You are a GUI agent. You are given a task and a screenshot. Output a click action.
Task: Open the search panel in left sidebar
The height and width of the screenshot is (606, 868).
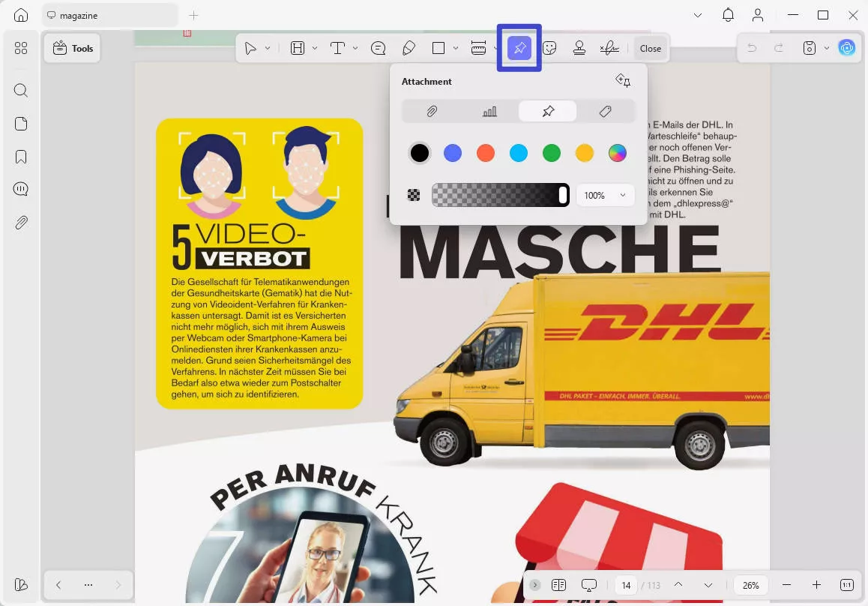(x=21, y=90)
